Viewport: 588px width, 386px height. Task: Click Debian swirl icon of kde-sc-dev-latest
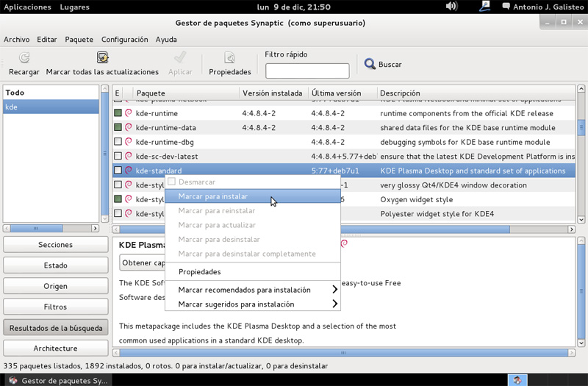(128, 156)
